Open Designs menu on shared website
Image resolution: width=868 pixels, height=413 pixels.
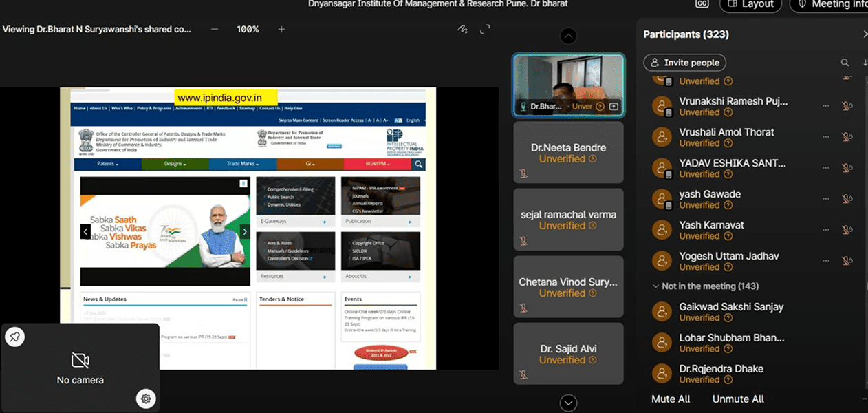pos(175,164)
